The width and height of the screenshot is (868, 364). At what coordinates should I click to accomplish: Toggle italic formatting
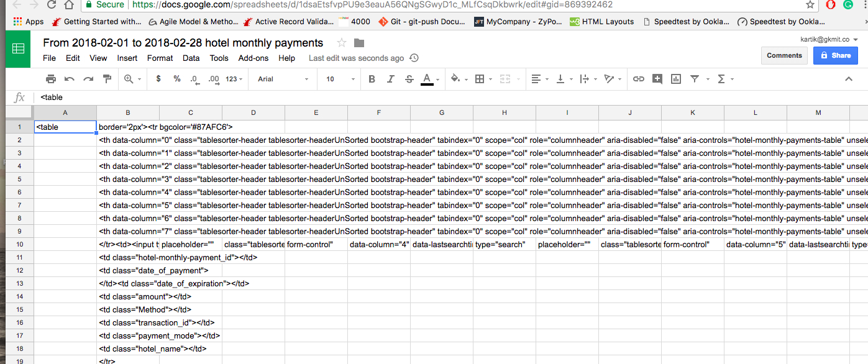tap(389, 79)
